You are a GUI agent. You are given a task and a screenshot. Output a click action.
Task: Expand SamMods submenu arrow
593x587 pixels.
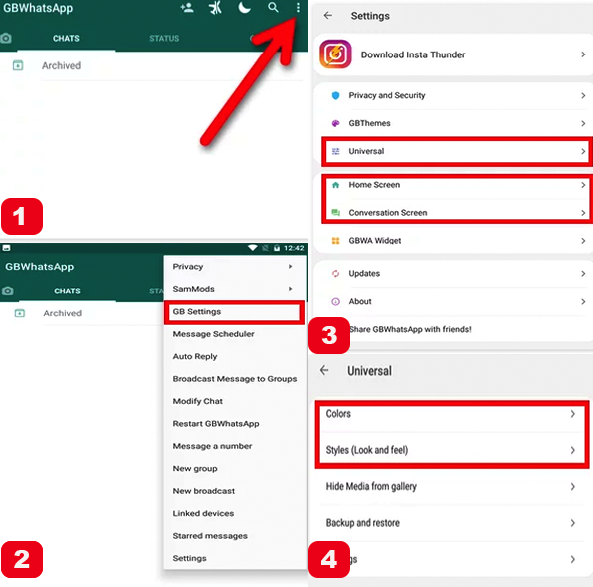point(290,289)
